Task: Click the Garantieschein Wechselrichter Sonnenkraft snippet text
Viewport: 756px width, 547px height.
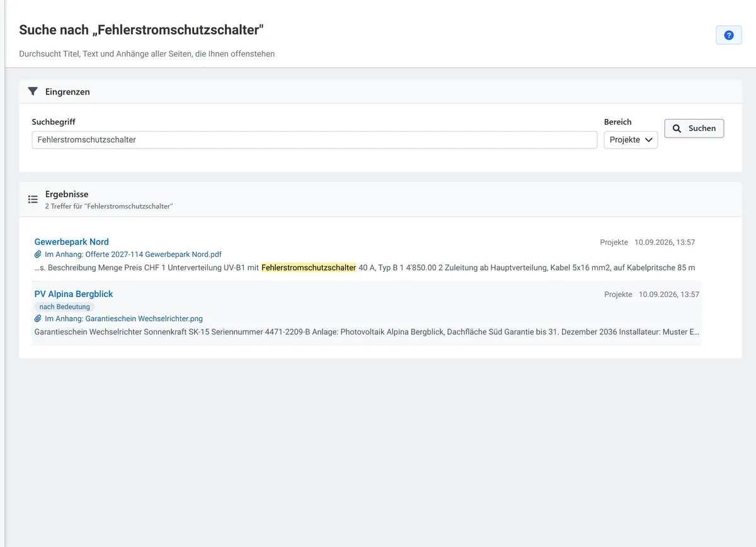Action: (367, 332)
